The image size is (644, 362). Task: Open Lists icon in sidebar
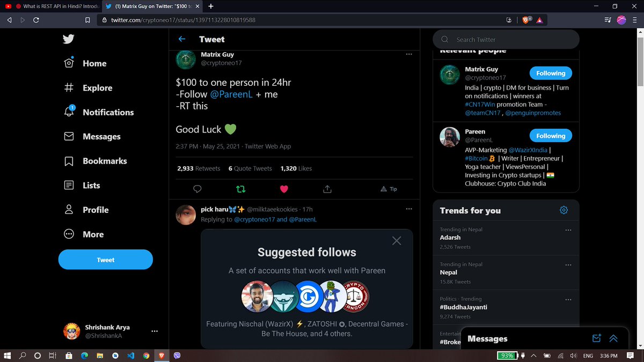pyautogui.click(x=69, y=185)
